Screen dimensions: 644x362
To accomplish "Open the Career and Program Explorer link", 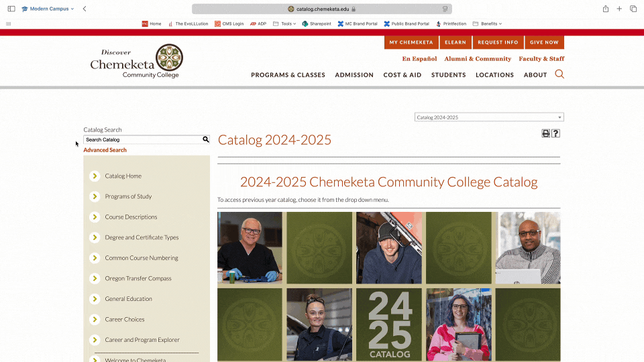I will (x=142, y=340).
